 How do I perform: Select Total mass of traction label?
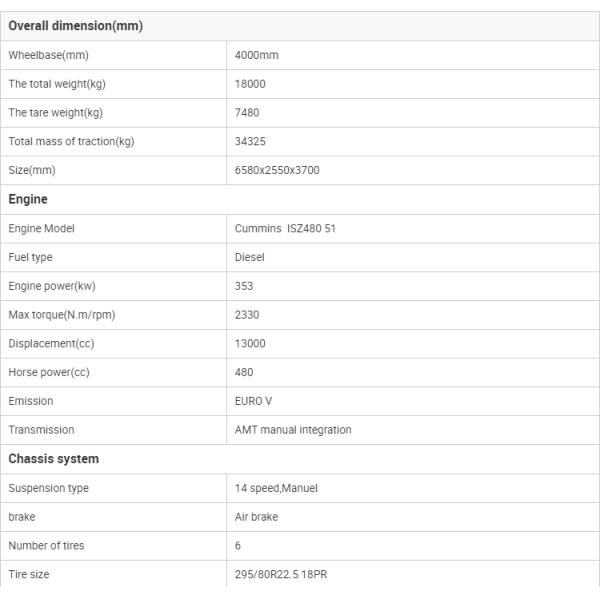coord(71,142)
